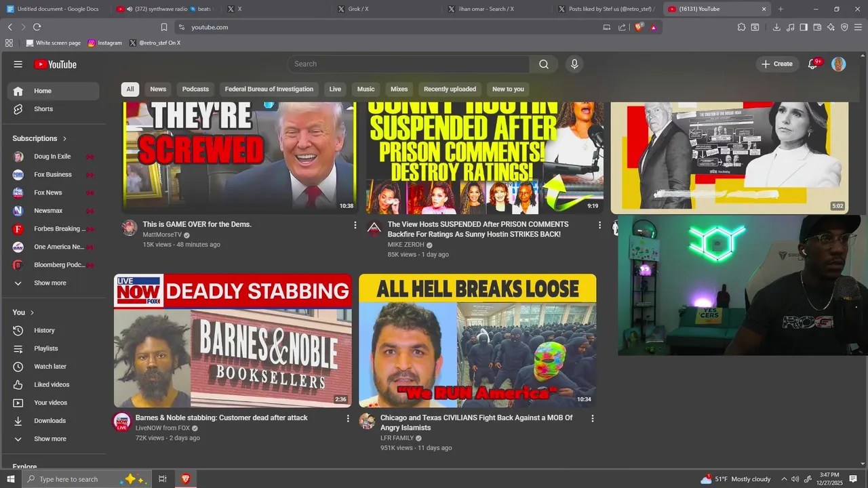Image resolution: width=868 pixels, height=488 pixels.
Task: Open the account avatar menu
Action: click(x=838, y=64)
